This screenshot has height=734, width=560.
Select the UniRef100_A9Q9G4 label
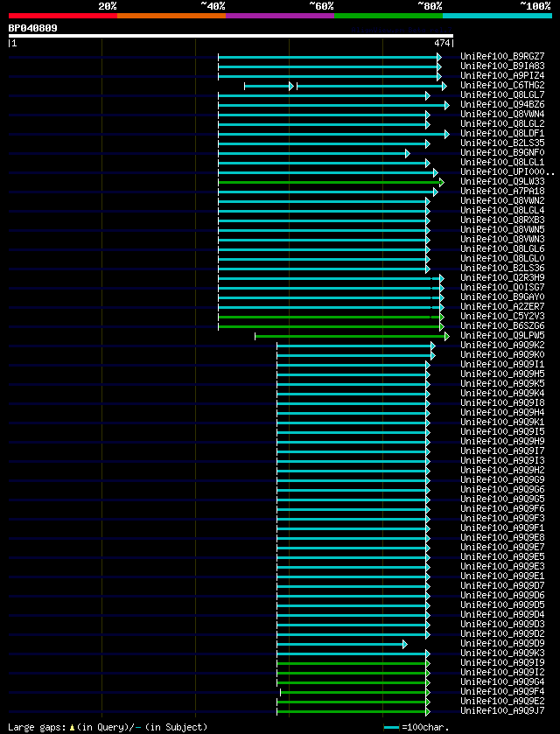tap(502, 682)
